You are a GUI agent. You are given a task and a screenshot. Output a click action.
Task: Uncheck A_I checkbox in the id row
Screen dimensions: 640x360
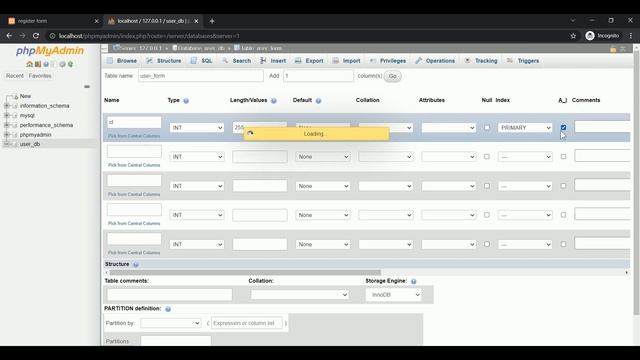click(x=563, y=127)
